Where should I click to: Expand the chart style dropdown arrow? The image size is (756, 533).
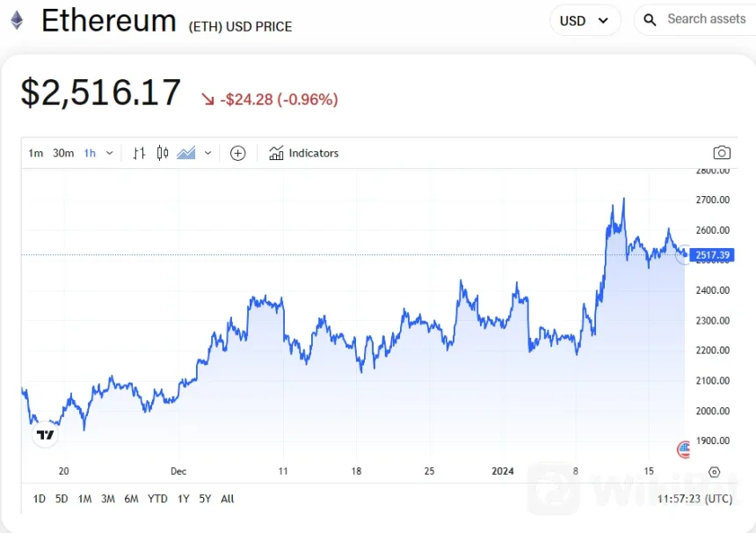click(208, 153)
